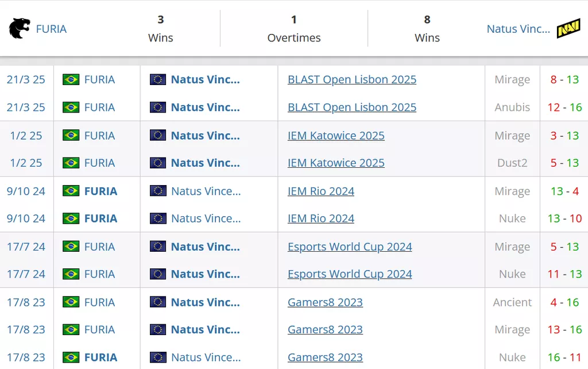Open BLAST Open Lisbon 2025 link on Mirage row
Viewport: 588px width, 369px height.
click(x=351, y=80)
